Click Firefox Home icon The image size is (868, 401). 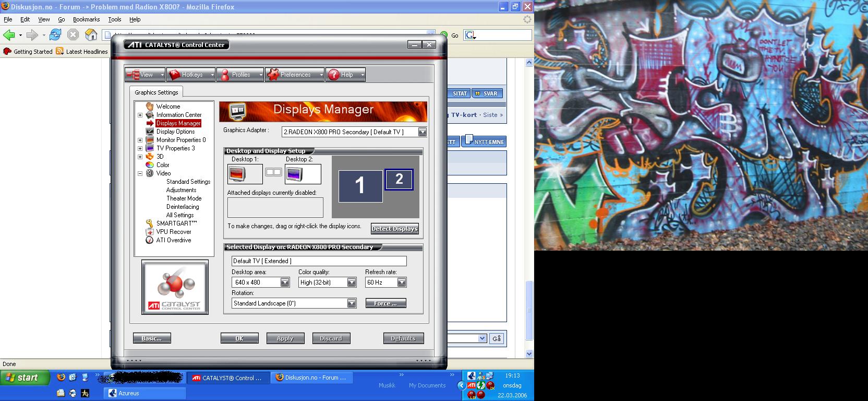pos(91,35)
